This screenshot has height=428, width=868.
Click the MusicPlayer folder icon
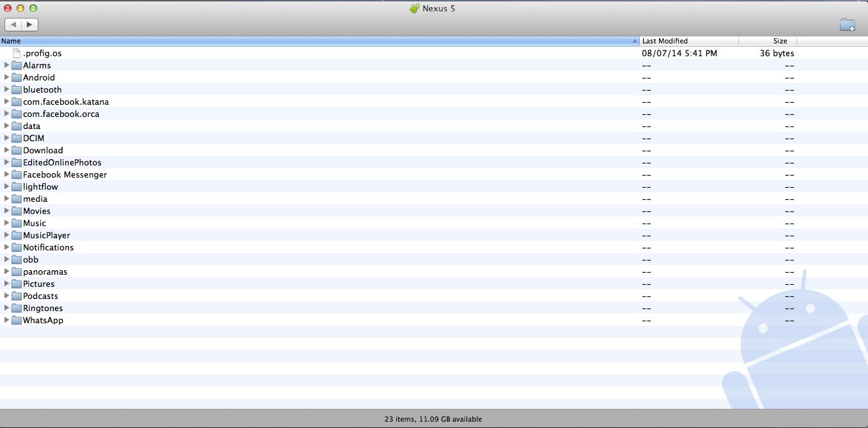(x=17, y=235)
